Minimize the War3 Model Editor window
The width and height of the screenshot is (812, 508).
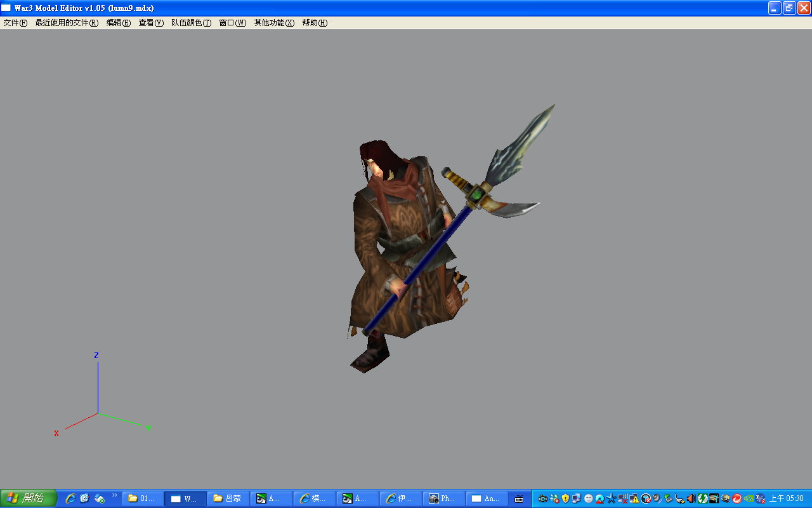[775, 8]
